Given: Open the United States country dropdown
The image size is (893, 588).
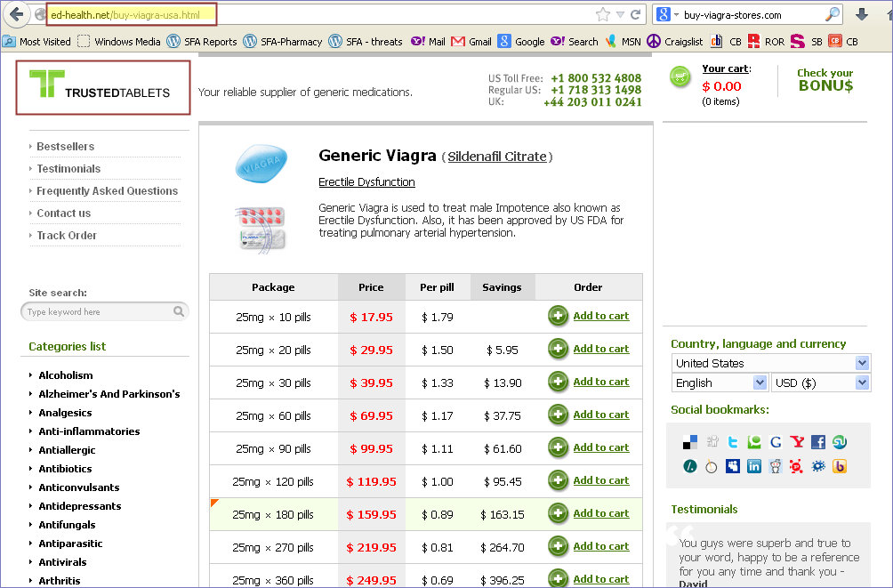Looking at the screenshot, I should click(x=770, y=363).
